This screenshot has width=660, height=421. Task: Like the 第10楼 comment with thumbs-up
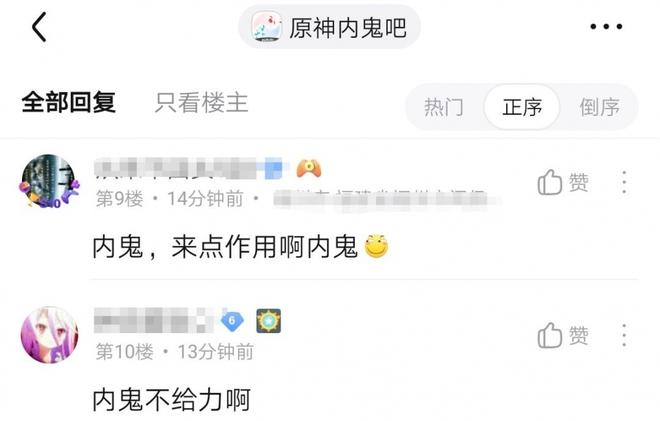(x=563, y=335)
